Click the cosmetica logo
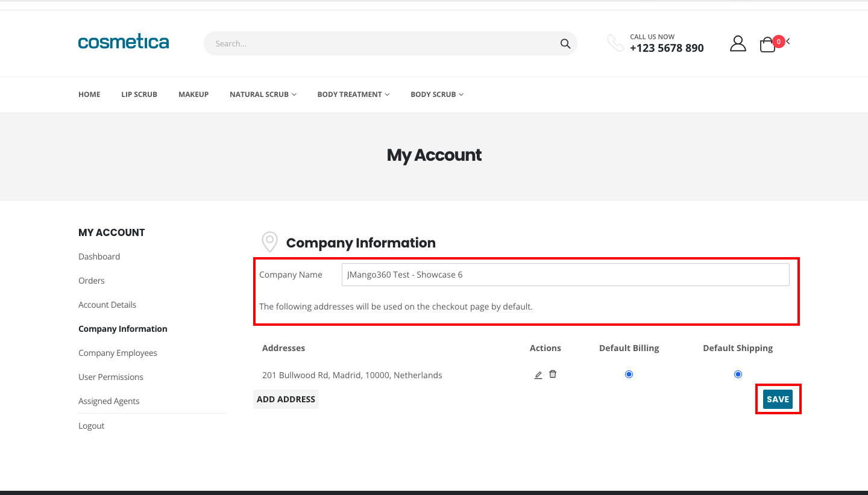 124,42
